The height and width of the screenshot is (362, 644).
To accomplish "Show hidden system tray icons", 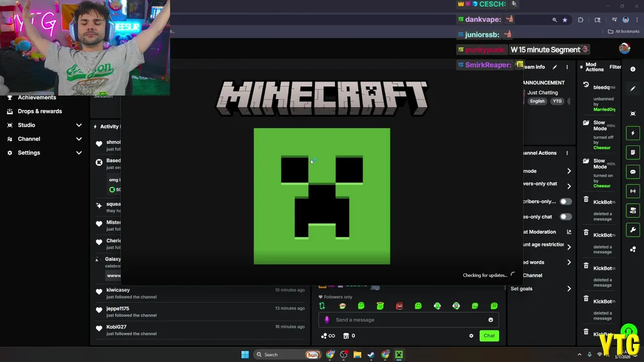I will 579,354.
